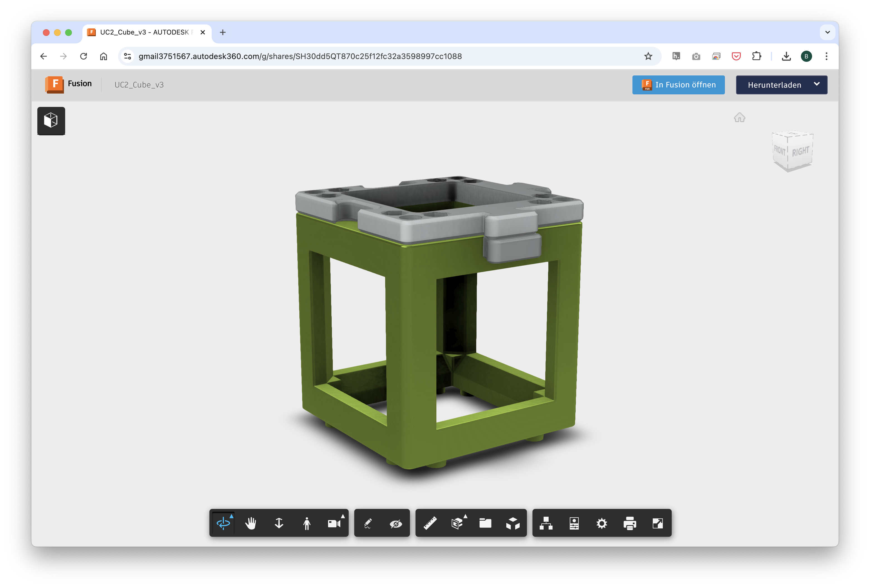Screen dimensions: 870x588
Task: Toggle markup visibility eye icon
Action: [396, 524]
